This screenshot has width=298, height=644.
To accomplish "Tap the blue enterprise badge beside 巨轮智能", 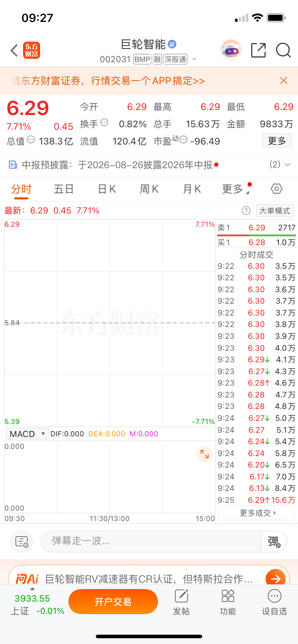I will coord(172,44).
